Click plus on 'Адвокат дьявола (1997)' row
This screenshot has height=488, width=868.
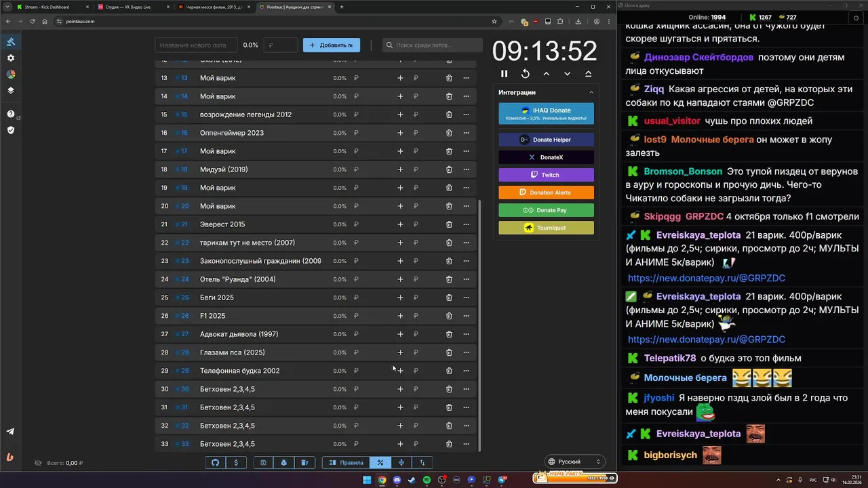point(400,334)
